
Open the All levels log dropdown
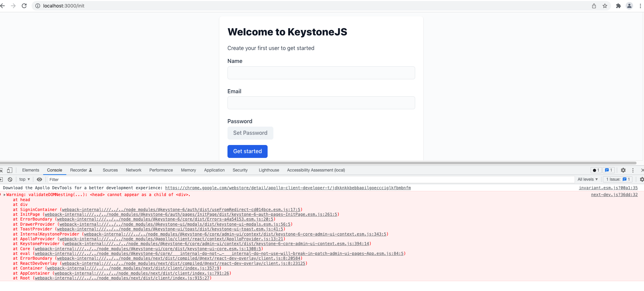coord(588,179)
